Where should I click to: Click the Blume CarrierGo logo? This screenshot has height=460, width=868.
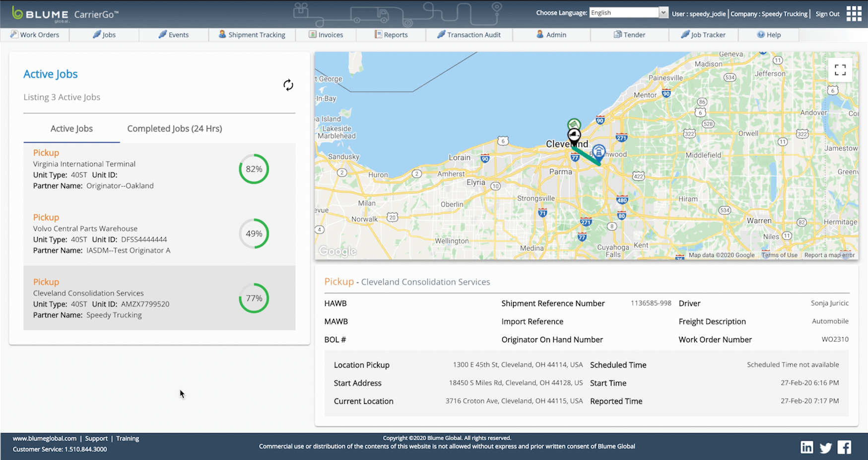coord(65,14)
